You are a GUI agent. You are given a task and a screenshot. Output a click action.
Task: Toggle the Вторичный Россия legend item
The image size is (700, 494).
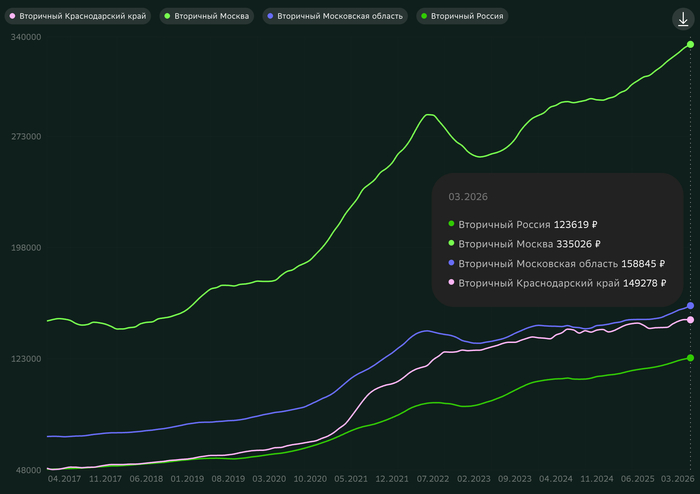pyautogui.click(x=461, y=17)
